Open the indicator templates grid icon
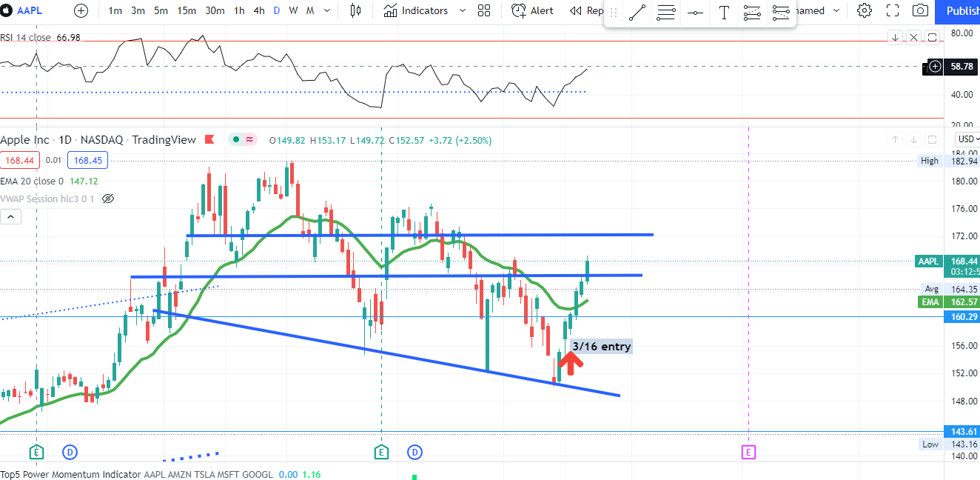Image resolution: width=980 pixels, height=480 pixels. pyautogui.click(x=484, y=11)
